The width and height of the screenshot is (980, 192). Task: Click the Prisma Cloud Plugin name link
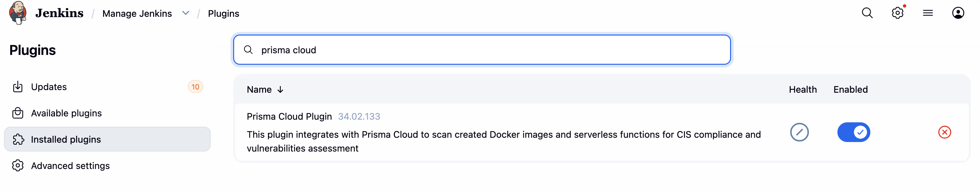(289, 116)
